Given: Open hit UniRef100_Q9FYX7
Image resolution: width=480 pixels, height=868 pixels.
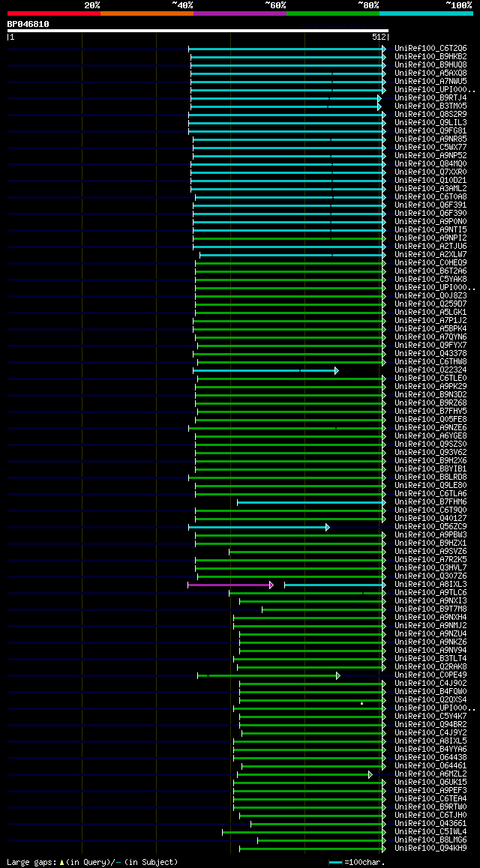Looking at the screenshot, I should point(430,345).
